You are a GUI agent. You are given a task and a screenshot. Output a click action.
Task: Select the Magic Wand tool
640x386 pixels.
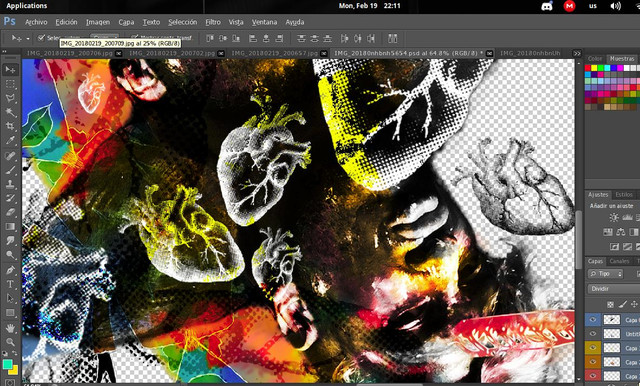(10, 112)
